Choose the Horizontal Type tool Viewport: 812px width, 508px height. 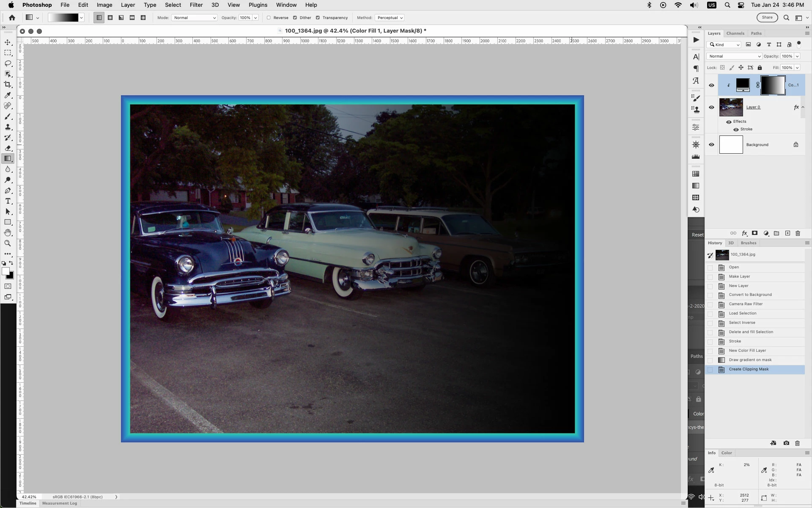coord(8,201)
